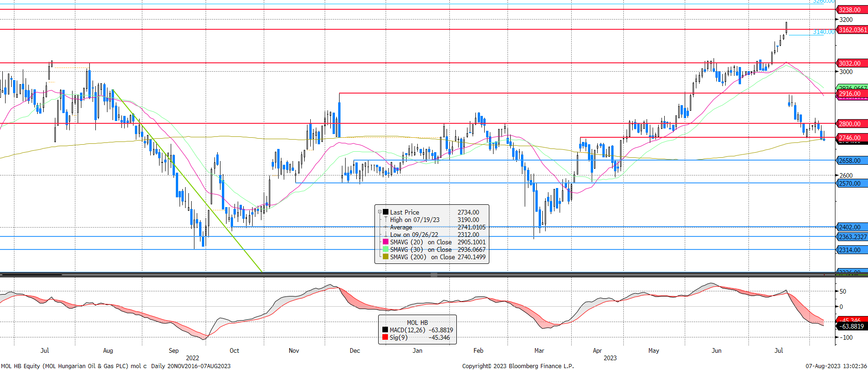Click the 3000 price axis label
868x370 pixels.
[x=846, y=72]
